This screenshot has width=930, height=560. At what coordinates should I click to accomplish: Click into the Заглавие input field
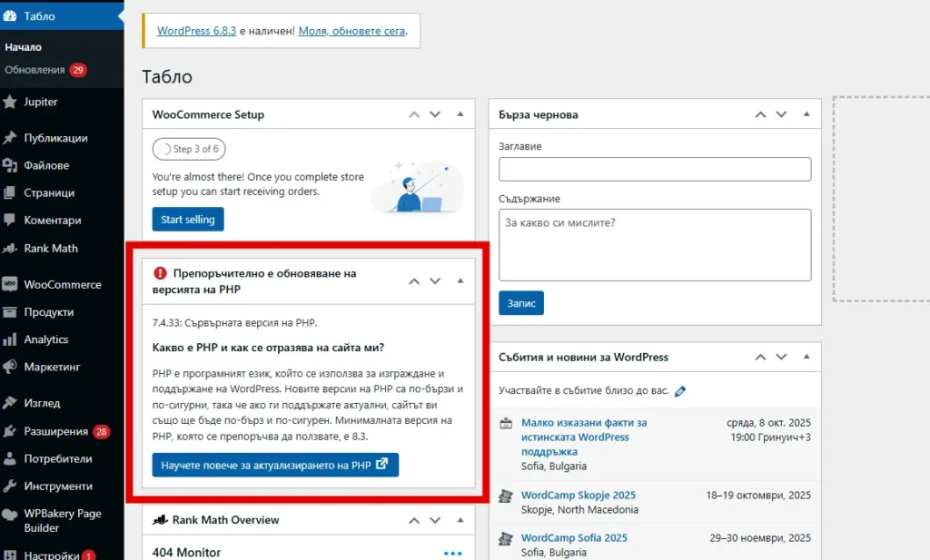655,169
